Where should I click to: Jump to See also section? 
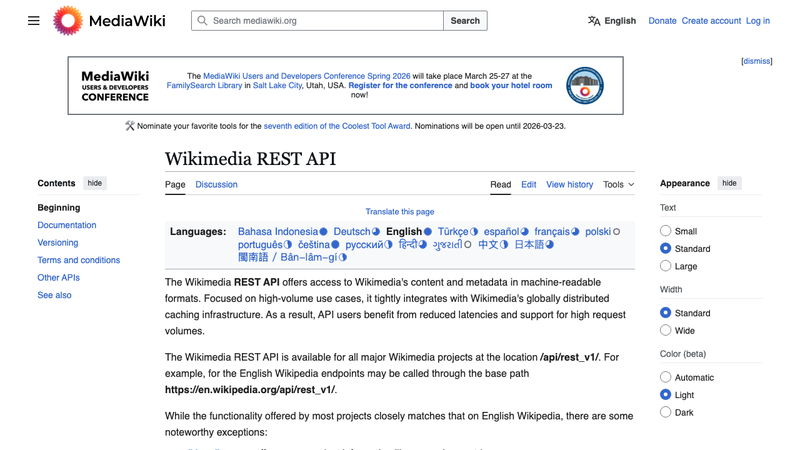(55, 295)
